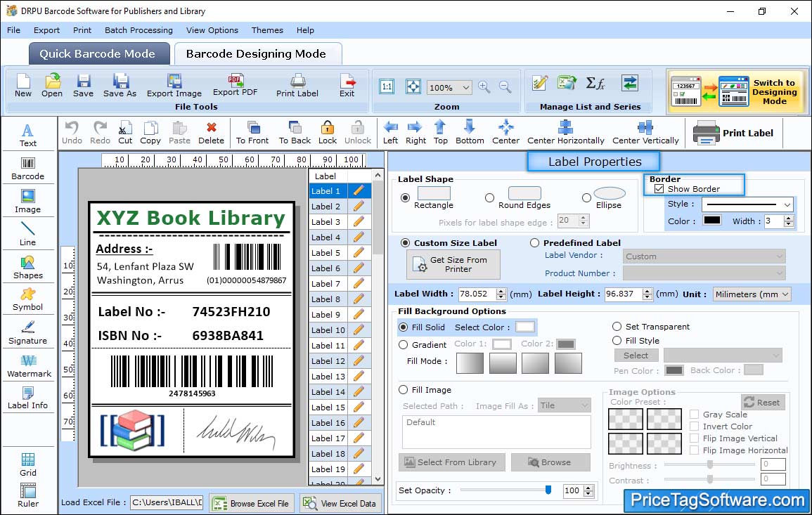This screenshot has height=515, width=812.
Task: Uncheck the Show Border checkbox
Action: point(659,189)
